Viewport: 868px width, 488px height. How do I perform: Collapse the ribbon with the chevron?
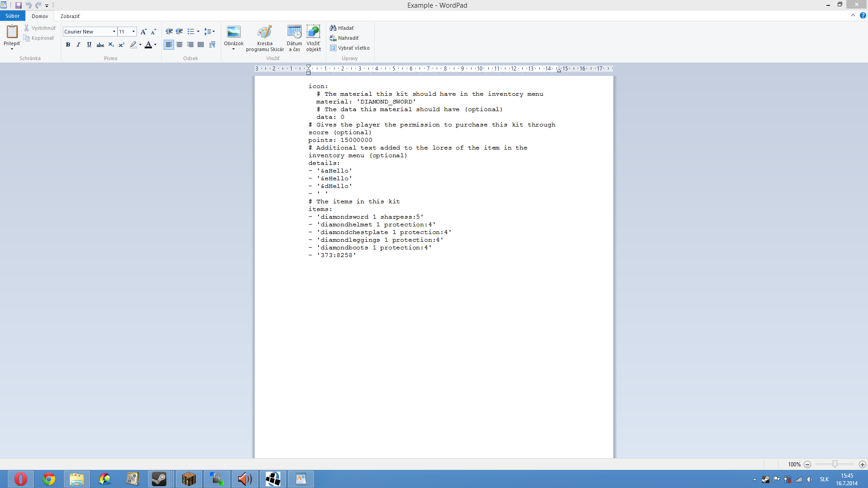pos(853,15)
